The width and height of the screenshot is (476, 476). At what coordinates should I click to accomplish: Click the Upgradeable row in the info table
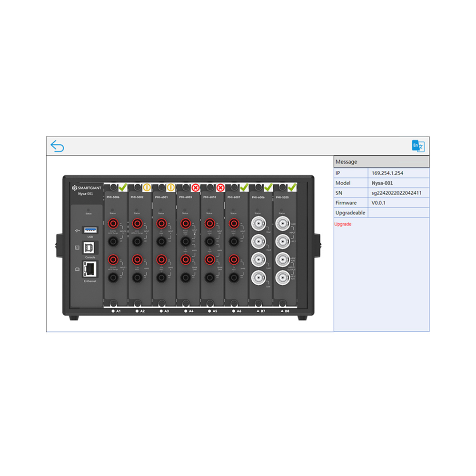(351, 213)
